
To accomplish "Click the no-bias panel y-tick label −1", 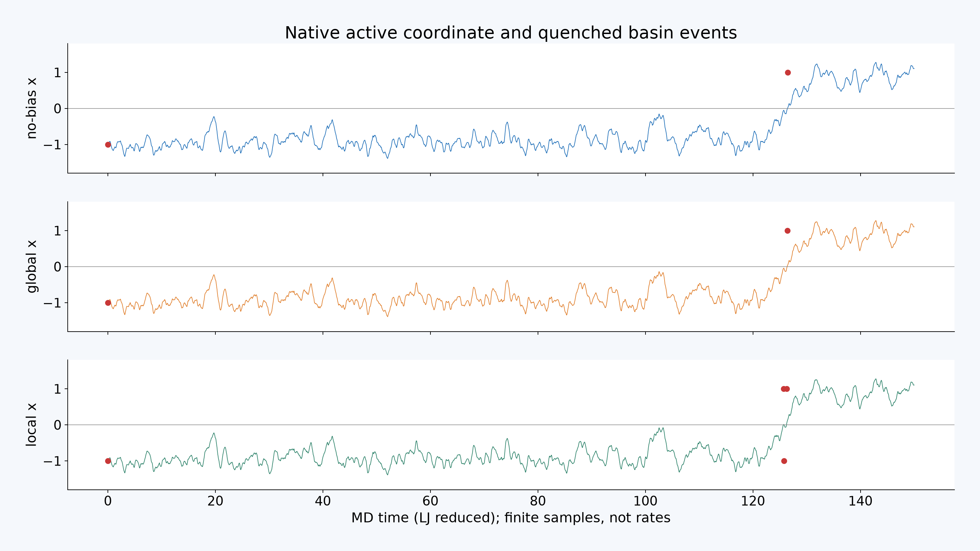I will (52, 145).
